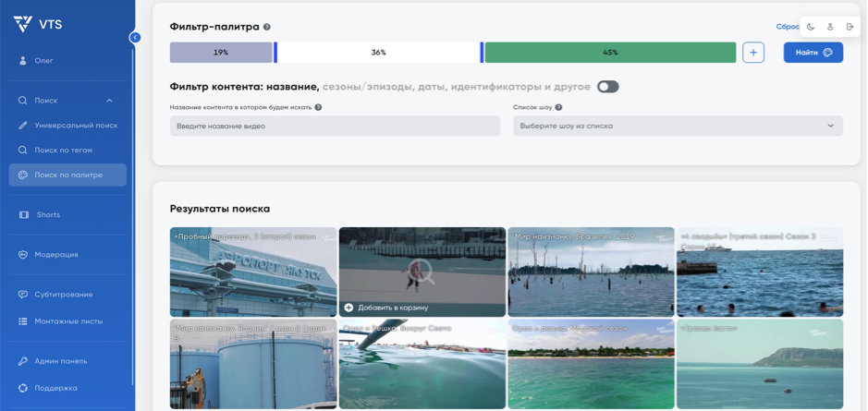Open Универсальный поиск in the sidebar
The image size is (868, 411).
pyautogui.click(x=76, y=126)
